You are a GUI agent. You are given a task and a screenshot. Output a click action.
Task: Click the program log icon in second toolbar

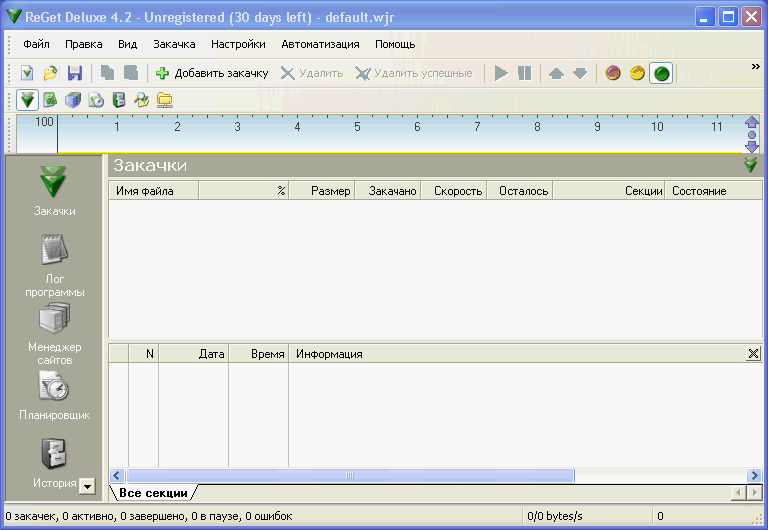pyautogui.click(x=50, y=100)
